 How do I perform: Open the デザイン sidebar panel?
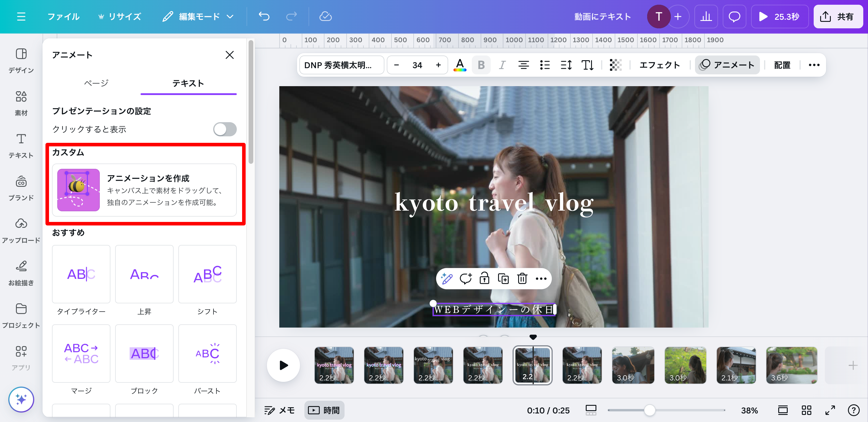21,60
